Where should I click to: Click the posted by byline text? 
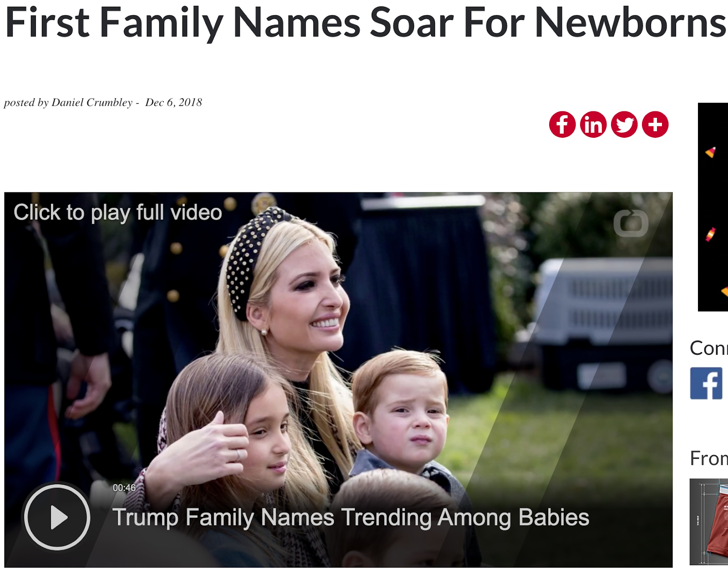click(26, 102)
